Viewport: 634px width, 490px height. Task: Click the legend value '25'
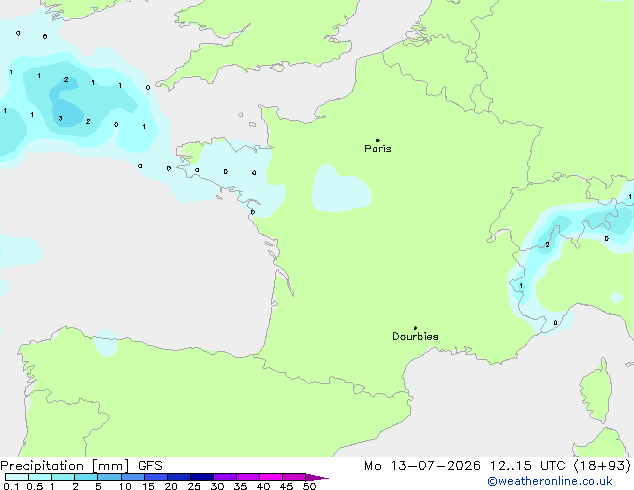194,486
